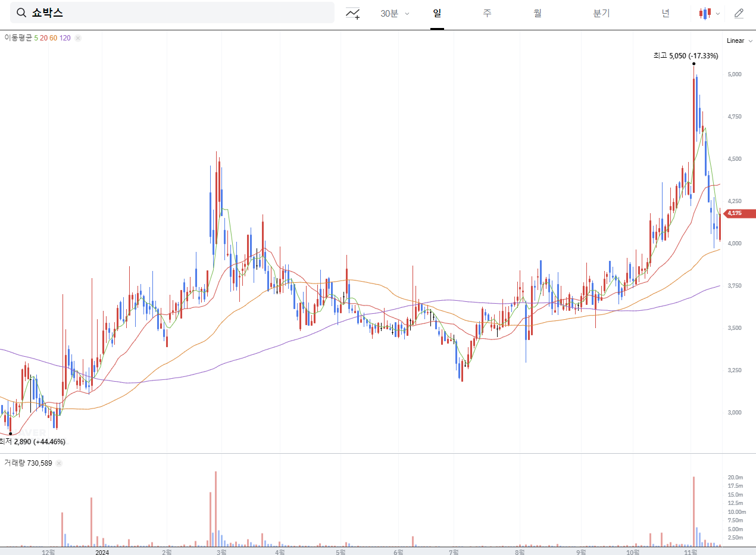756x555 pixels.
Task: Remove the 이동평균 indicator via its x
Action: tap(78, 38)
